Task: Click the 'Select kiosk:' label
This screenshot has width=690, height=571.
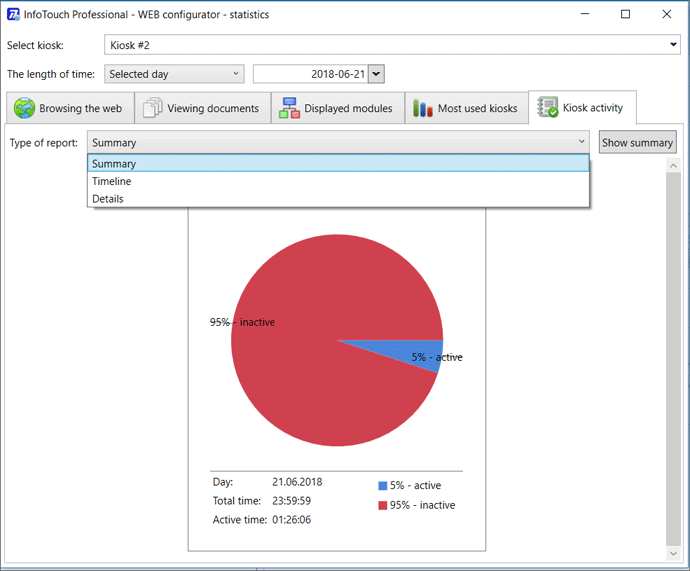Action: (x=35, y=45)
